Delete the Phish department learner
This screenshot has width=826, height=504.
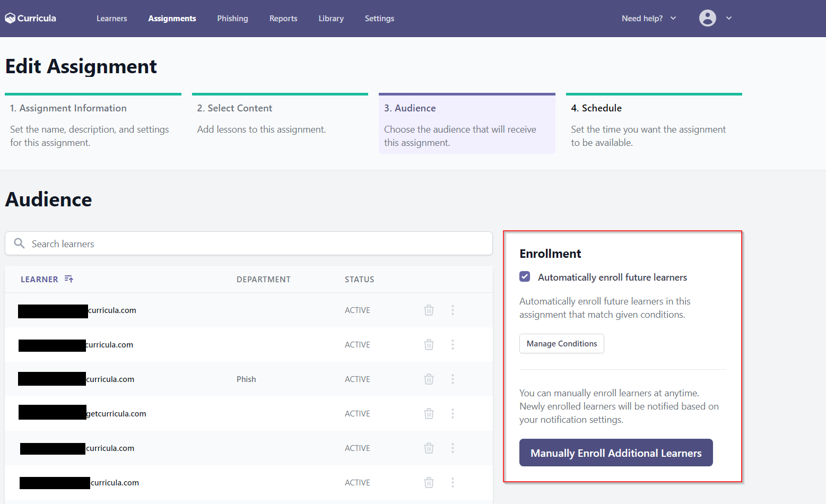tap(429, 379)
